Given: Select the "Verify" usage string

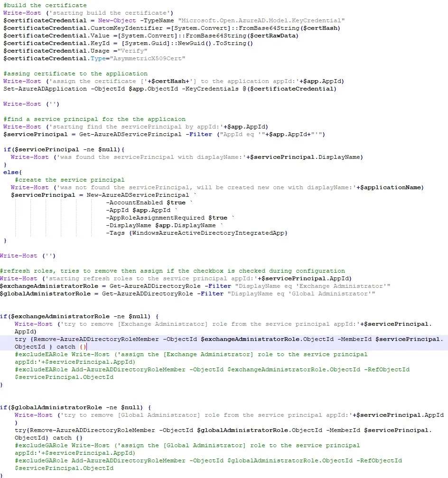Looking at the screenshot, I should point(132,51).
